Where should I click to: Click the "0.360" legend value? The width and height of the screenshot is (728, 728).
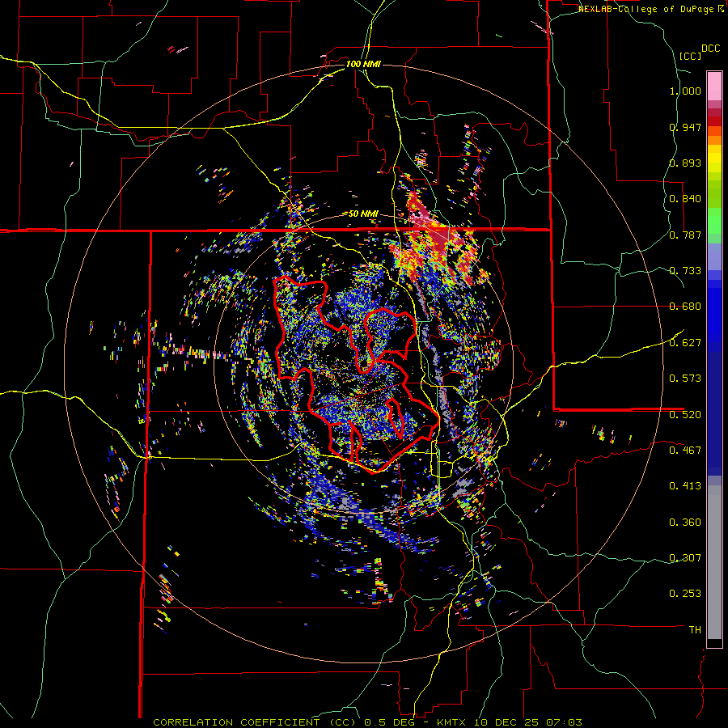point(685,523)
